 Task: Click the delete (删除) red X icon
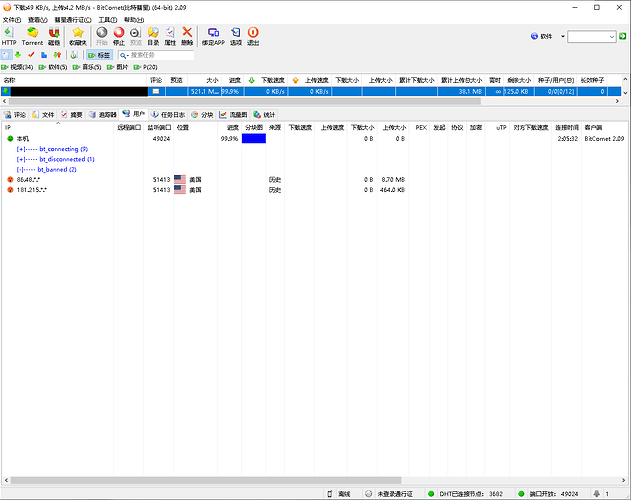pyautogui.click(x=187, y=36)
